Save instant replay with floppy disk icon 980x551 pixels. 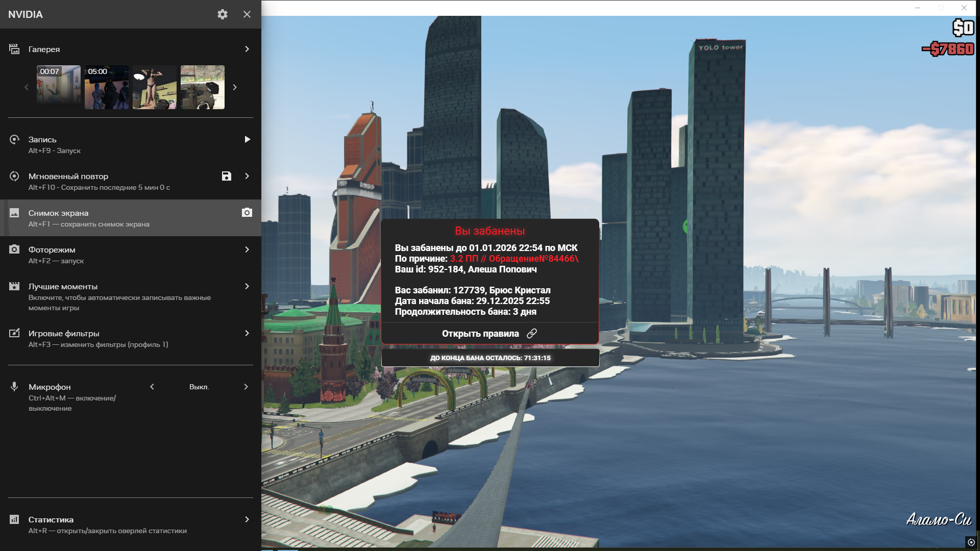(x=227, y=176)
